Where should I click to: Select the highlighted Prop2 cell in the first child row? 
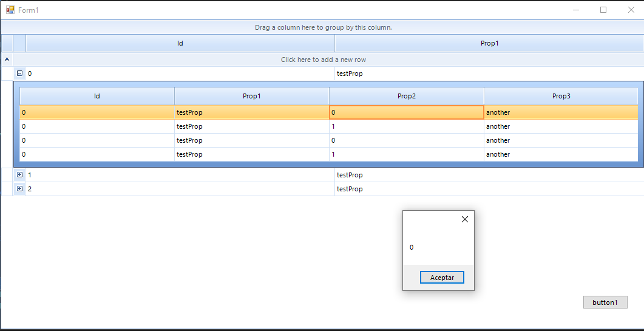[x=407, y=112]
